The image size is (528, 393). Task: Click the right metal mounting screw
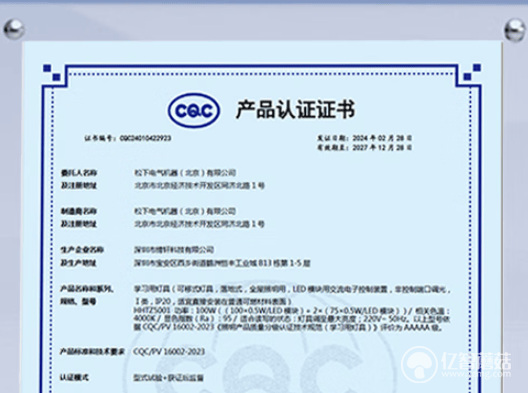(515, 30)
